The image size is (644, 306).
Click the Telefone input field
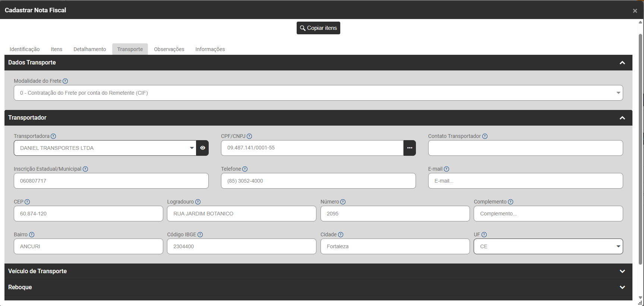pos(318,181)
